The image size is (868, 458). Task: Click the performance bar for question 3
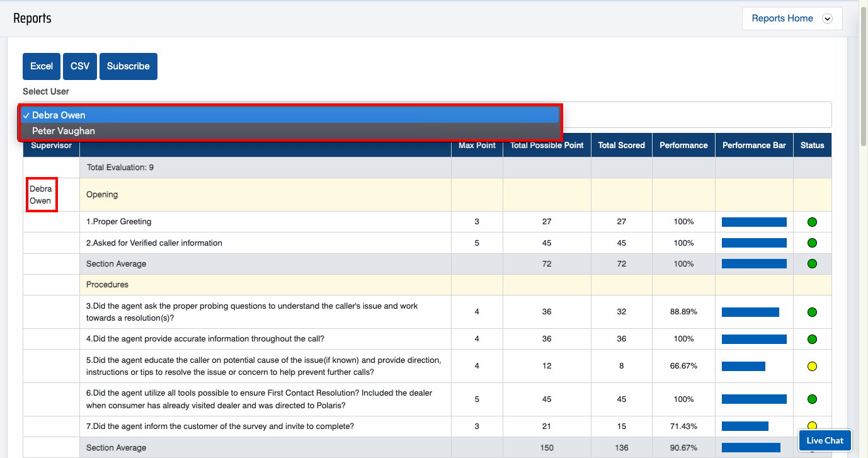750,312
